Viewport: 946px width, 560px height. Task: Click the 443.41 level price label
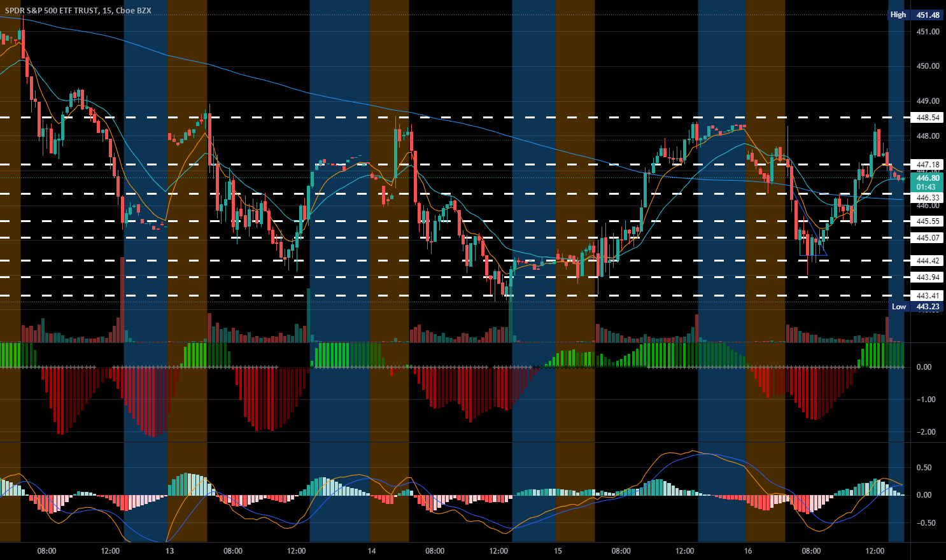pos(928,296)
